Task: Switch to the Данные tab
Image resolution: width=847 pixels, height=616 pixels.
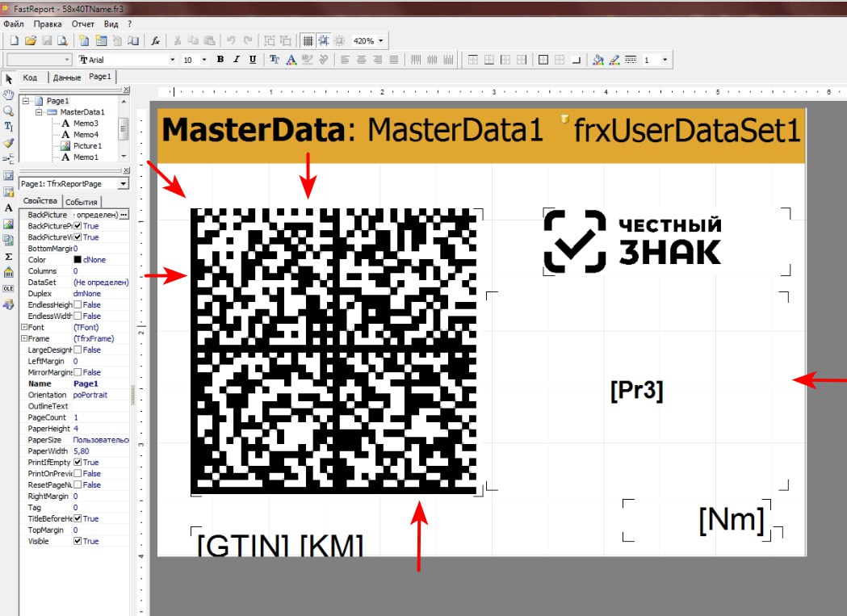Action: pos(66,78)
